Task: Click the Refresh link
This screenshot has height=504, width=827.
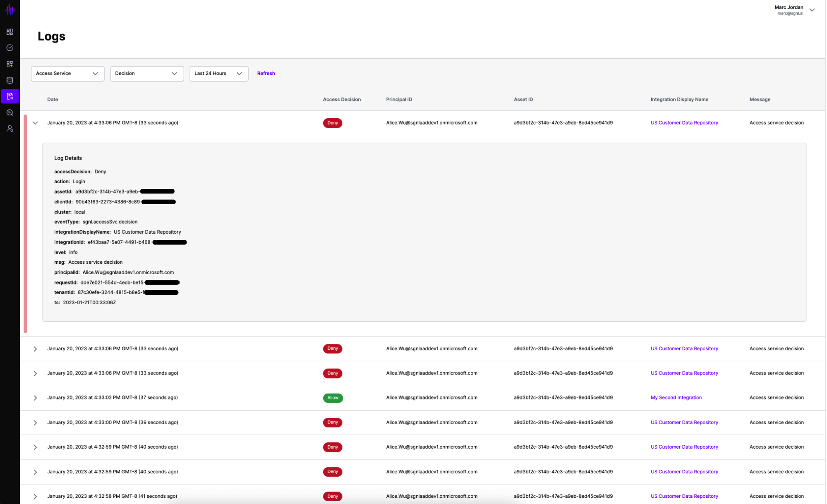Action: coord(266,74)
